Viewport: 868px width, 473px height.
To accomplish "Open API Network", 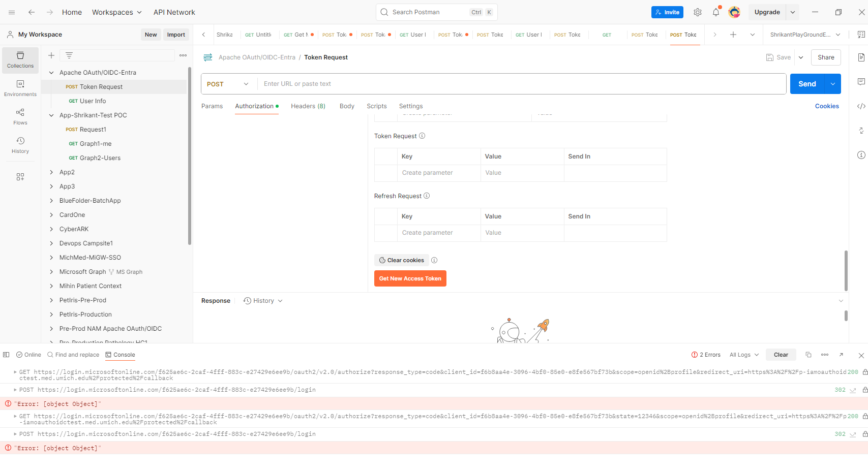I will (174, 12).
